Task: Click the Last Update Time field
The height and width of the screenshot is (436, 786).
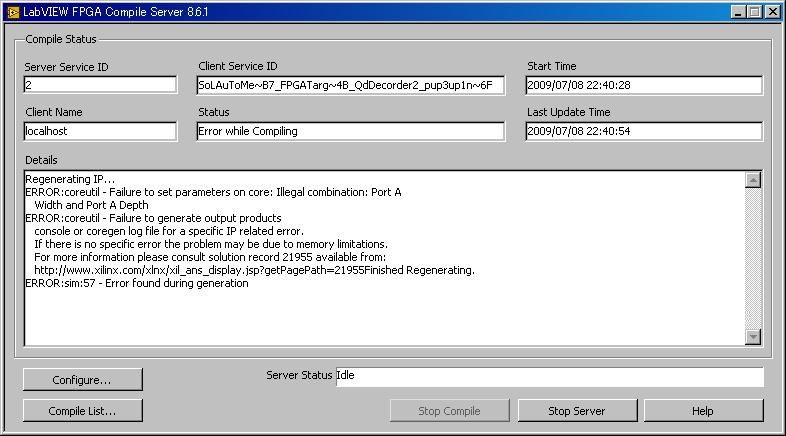Action: point(644,131)
